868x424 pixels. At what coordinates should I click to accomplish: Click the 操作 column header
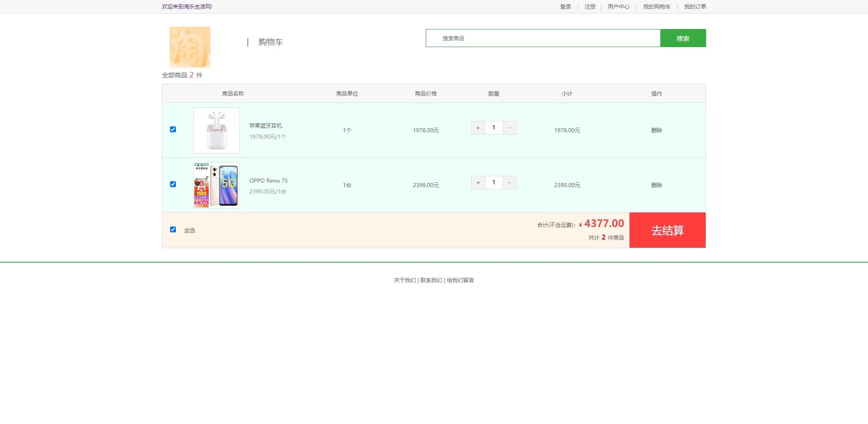pos(657,94)
